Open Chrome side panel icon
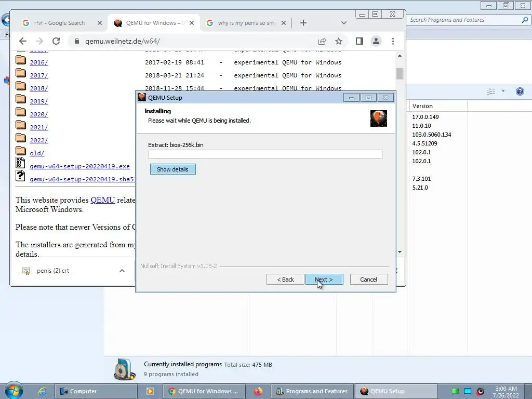 pyautogui.click(x=360, y=41)
